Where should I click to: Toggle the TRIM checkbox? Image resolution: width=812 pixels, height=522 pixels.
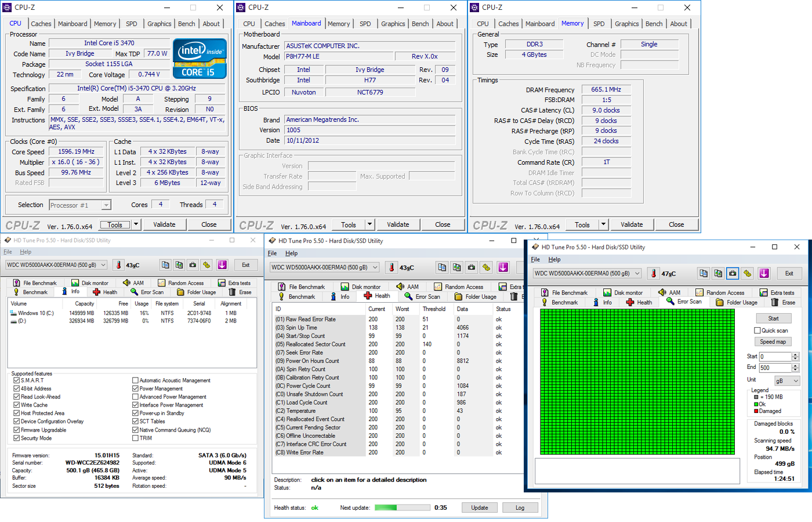[135, 438]
